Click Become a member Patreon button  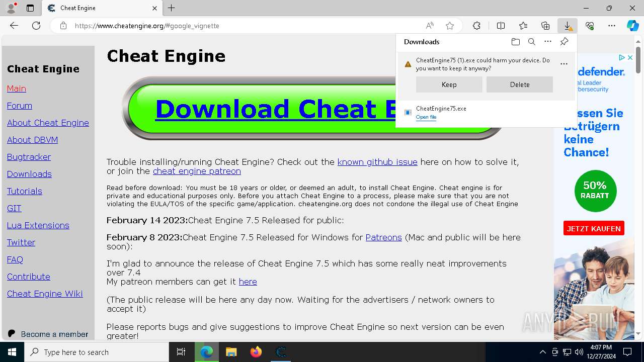[48, 334]
